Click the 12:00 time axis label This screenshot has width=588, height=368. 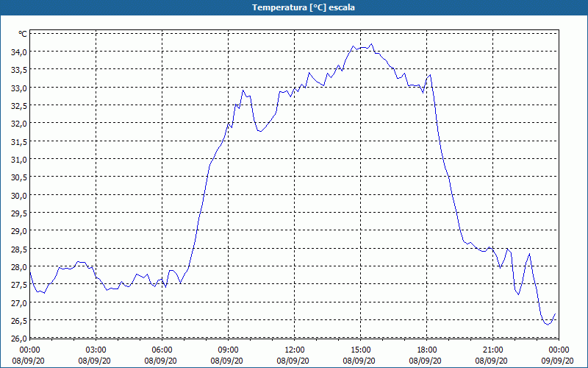click(x=295, y=350)
